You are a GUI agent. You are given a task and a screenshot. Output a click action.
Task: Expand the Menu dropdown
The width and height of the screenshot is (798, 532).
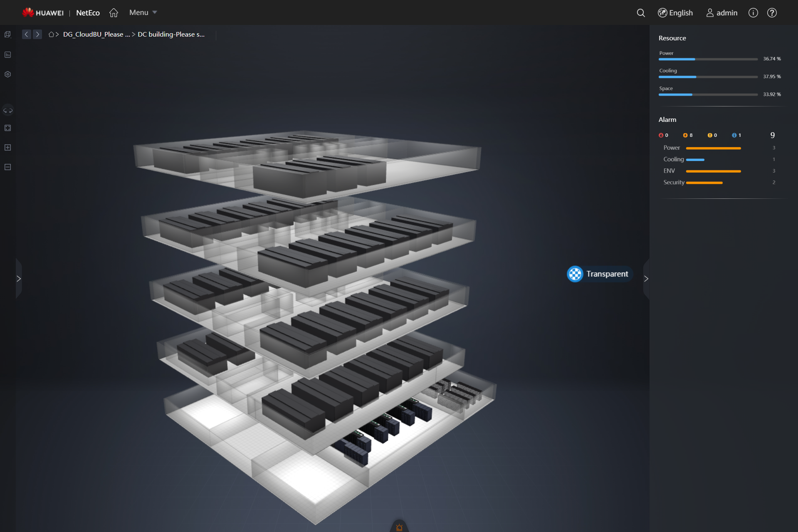(x=142, y=12)
